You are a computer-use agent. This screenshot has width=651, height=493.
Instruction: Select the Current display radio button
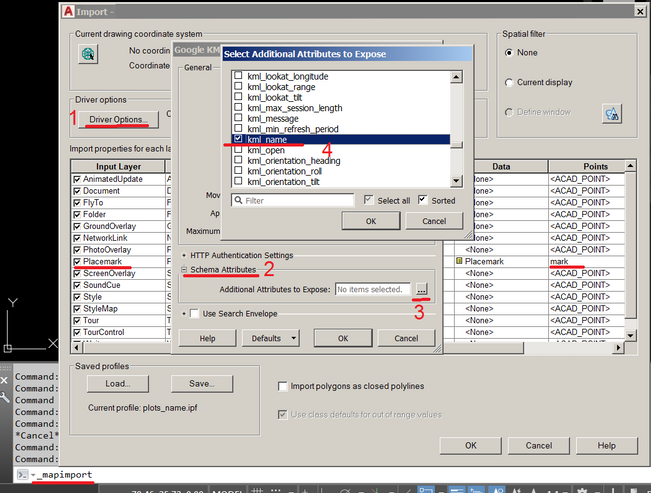click(x=511, y=82)
